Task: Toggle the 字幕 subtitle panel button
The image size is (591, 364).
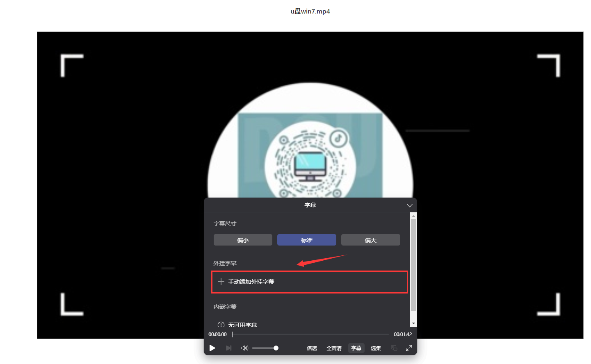Action: (356, 348)
